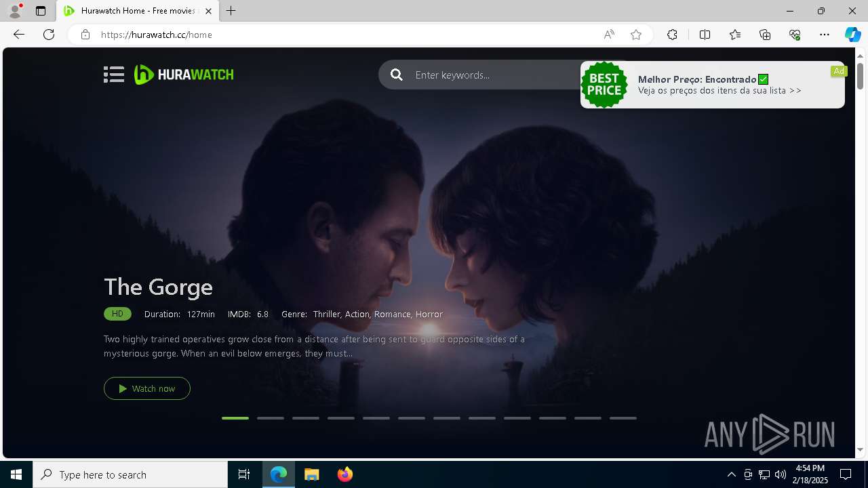Click The Gorge description text
The height and width of the screenshot is (488, 868).
[x=314, y=346]
